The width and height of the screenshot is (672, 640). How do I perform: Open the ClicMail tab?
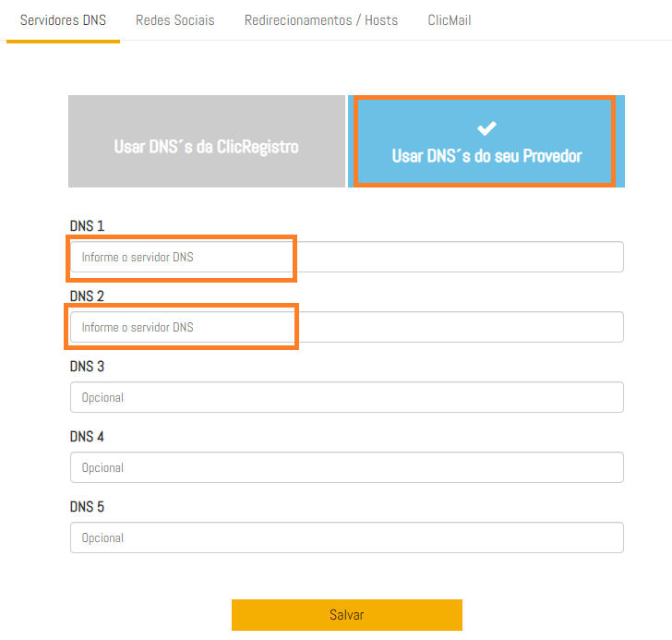[450, 19]
